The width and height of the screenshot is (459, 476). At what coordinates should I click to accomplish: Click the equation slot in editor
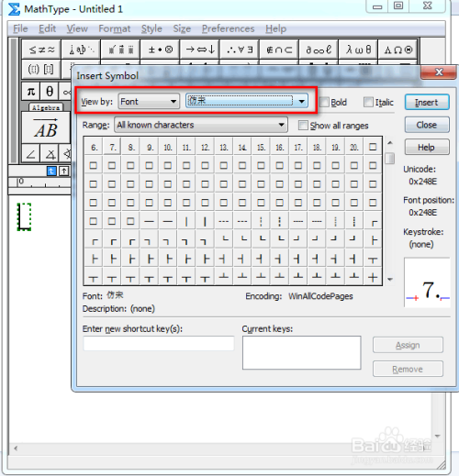pos(24,216)
